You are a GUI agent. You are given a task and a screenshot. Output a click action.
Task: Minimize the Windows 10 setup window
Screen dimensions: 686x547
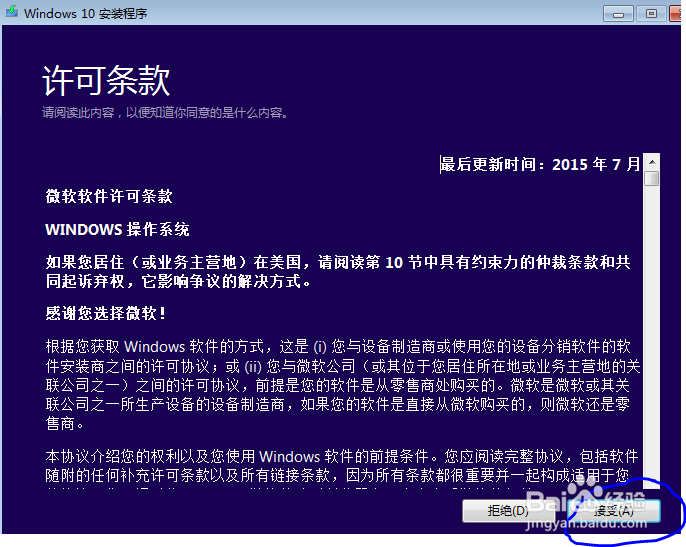[x=618, y=14]
